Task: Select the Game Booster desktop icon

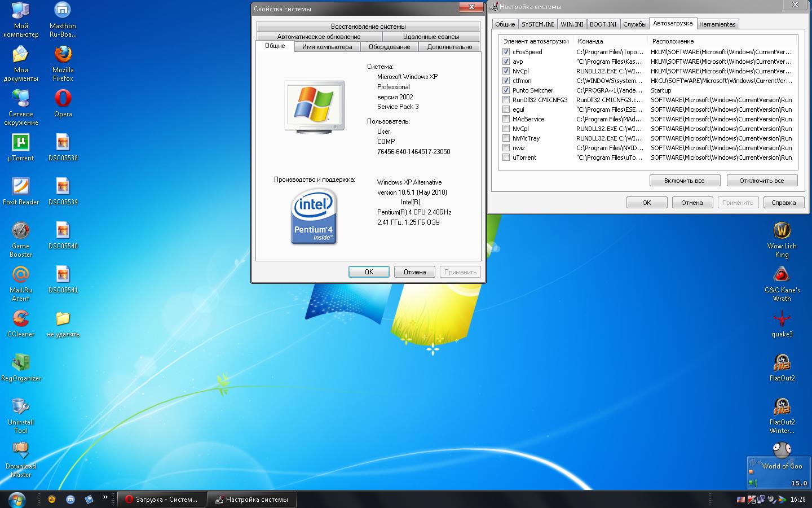Action: point(21,231)
